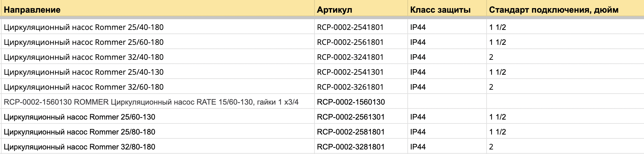Select cell Циркуляционный насос Rommer 25/40-180
644x154 pixels.
click(x=158, y=27)
